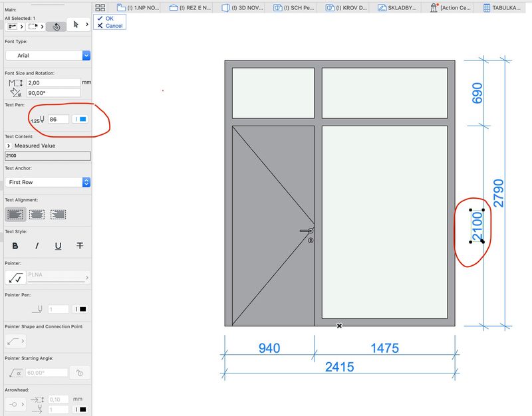Screen dimensions: 532x416
Task: Expand dimension tool settings chevron
Action: click(x=22, y=27)
